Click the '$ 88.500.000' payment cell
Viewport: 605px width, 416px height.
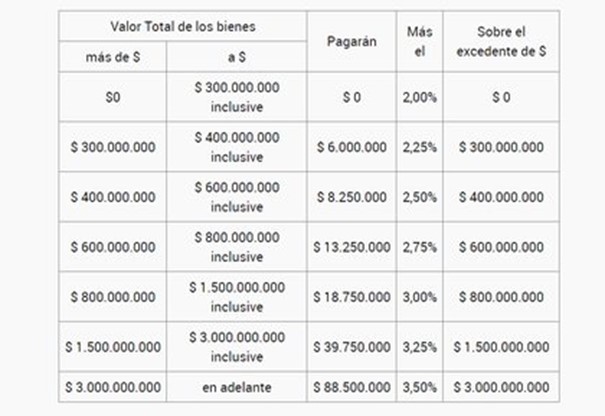coord(352,387)
